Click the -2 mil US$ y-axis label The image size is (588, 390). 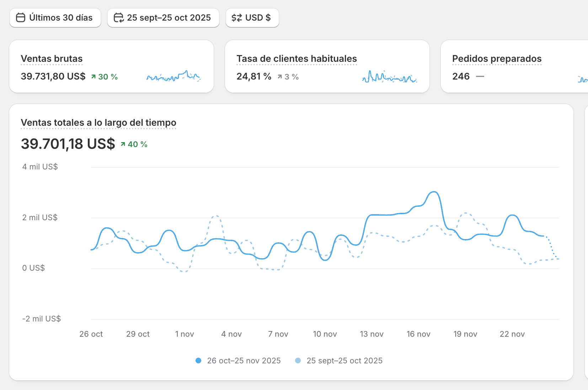click(42, 319)
